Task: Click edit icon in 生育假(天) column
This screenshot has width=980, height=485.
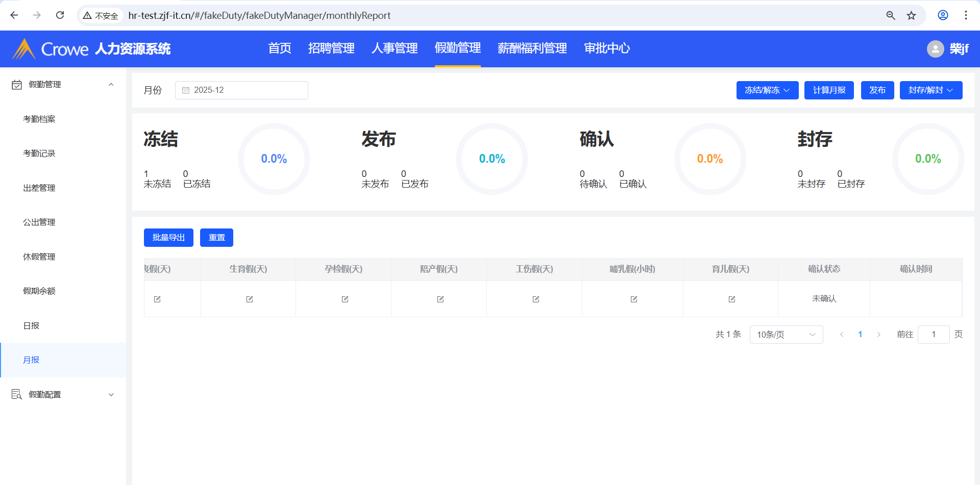Action: [249, 299]
